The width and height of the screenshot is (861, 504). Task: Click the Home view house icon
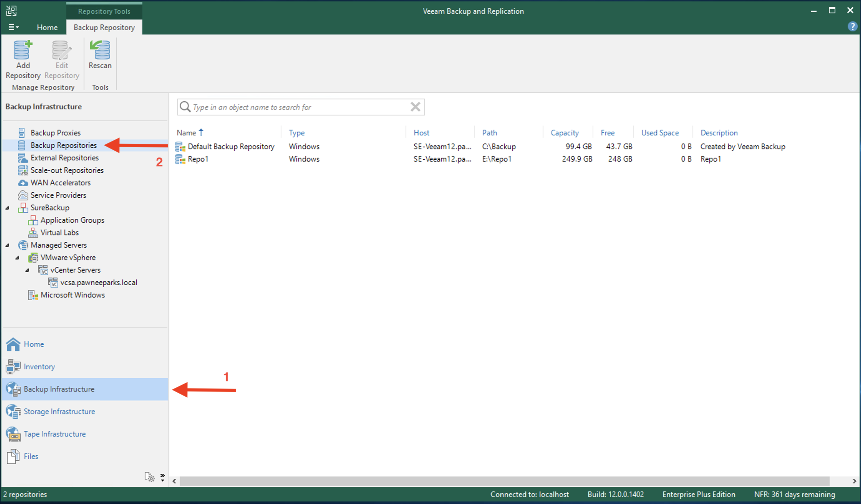click(13, 344)
